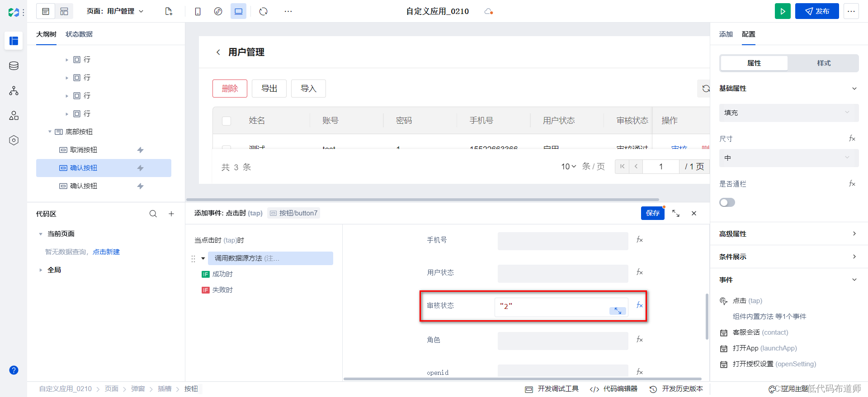Click the 发布 publish button
This screenshot has width=868, height=397.
817,11
